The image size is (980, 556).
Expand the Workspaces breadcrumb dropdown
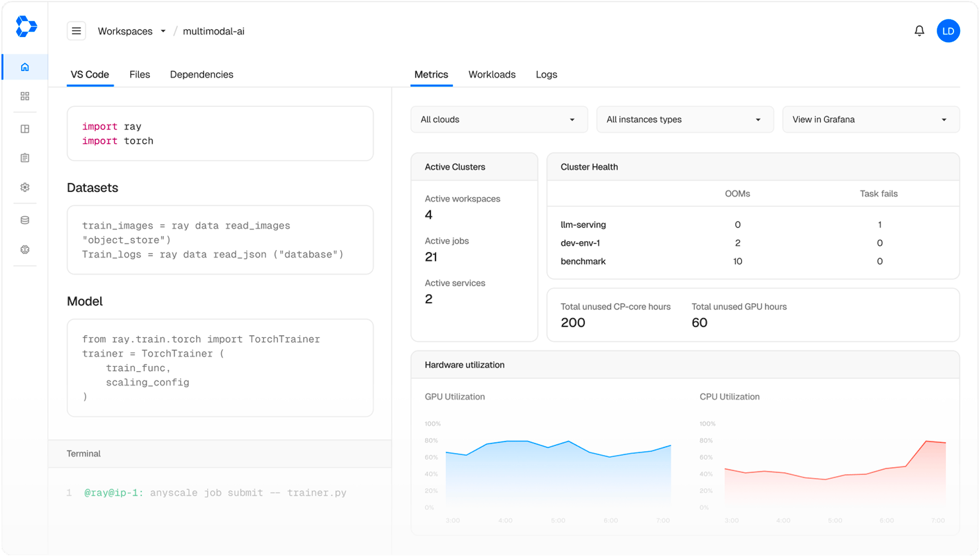click(x=132, y=31)
